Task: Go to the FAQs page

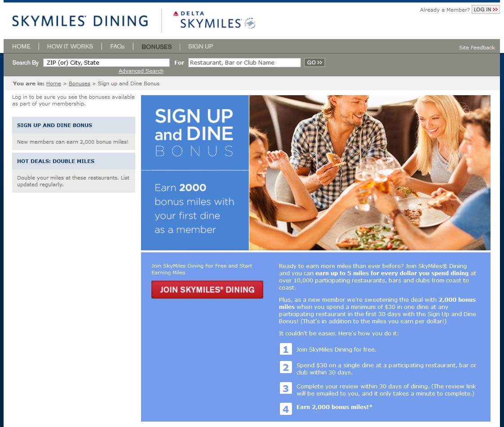Action: [x=117, y=46]
